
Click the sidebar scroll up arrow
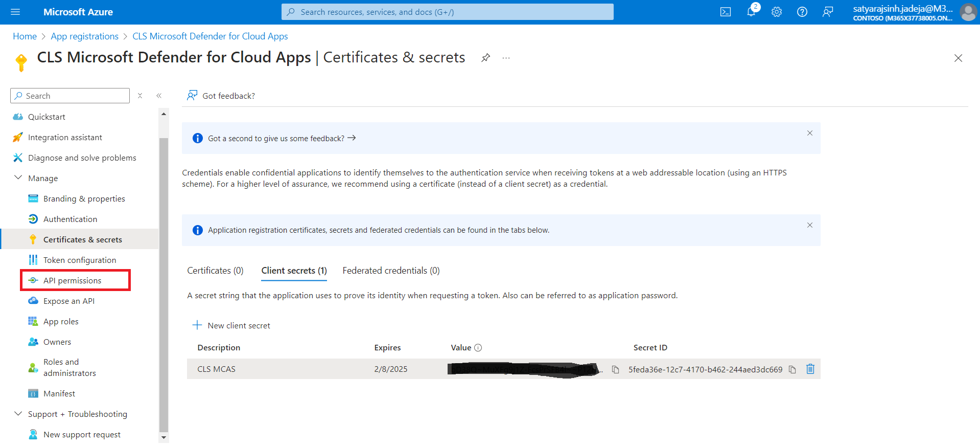164,114
